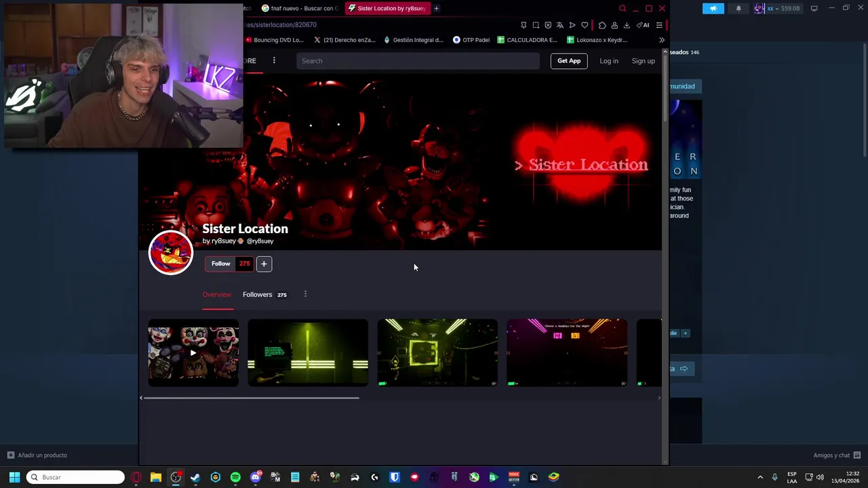
Task: Bookmark page with the heart icon
Action: tap(585, 25)
